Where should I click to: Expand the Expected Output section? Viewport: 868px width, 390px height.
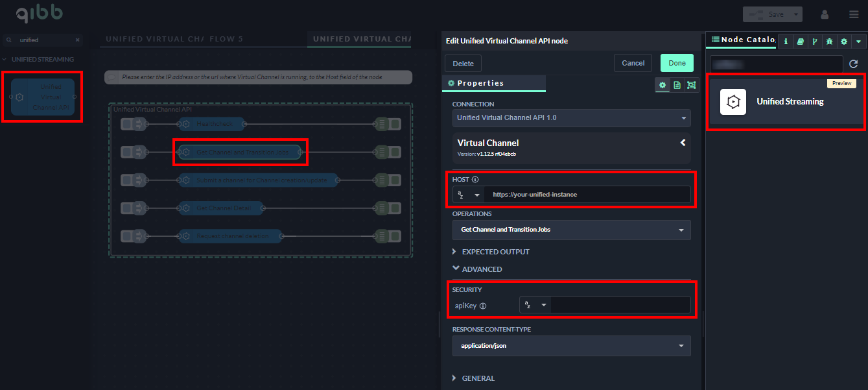495,252
